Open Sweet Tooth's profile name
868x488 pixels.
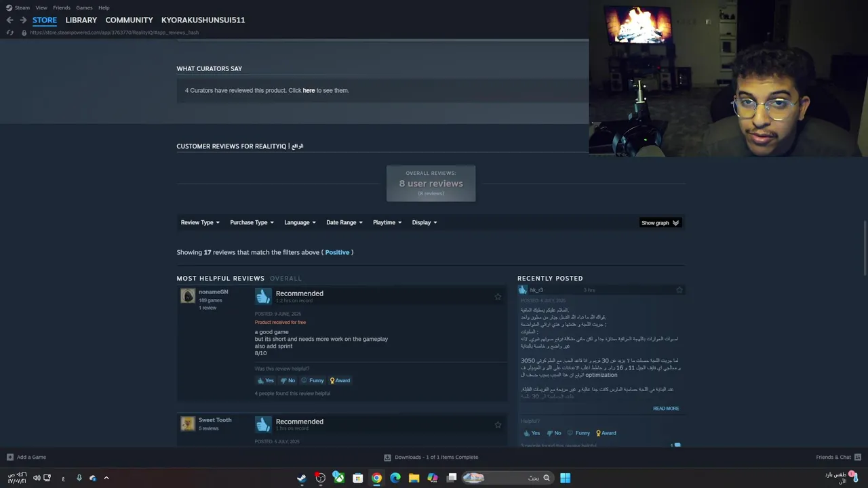tap(215, 420)
